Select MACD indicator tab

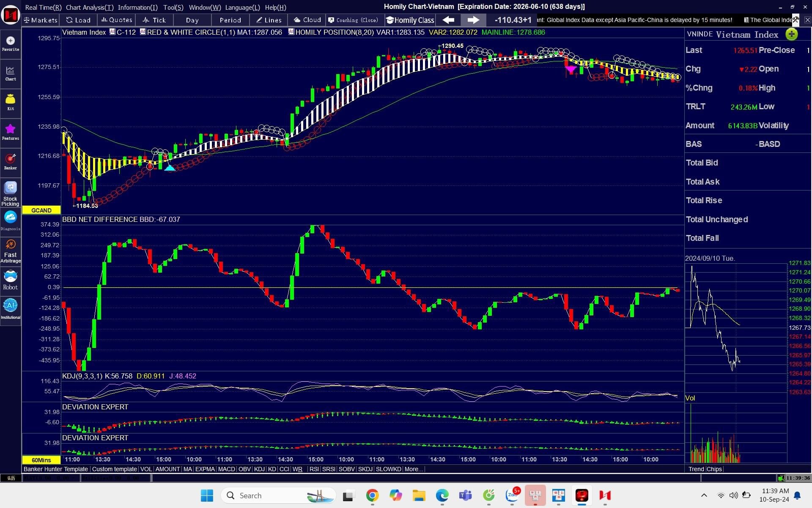pyautogui.click(x=226, y=469)
